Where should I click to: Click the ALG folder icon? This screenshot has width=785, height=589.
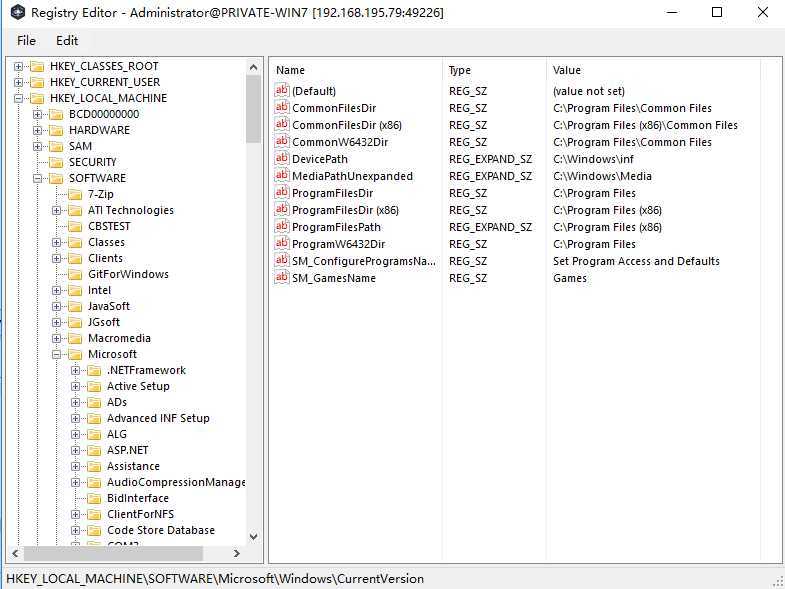point(94,434)
